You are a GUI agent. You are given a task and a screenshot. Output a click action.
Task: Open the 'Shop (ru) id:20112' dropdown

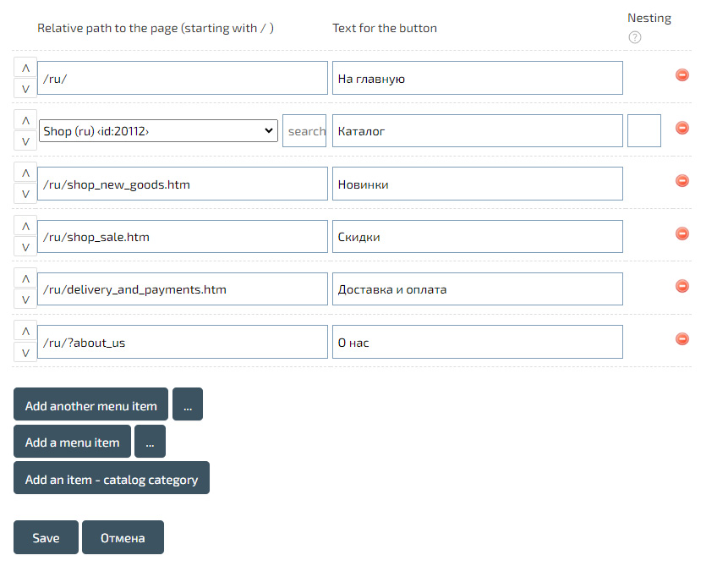tap(159, 131)
